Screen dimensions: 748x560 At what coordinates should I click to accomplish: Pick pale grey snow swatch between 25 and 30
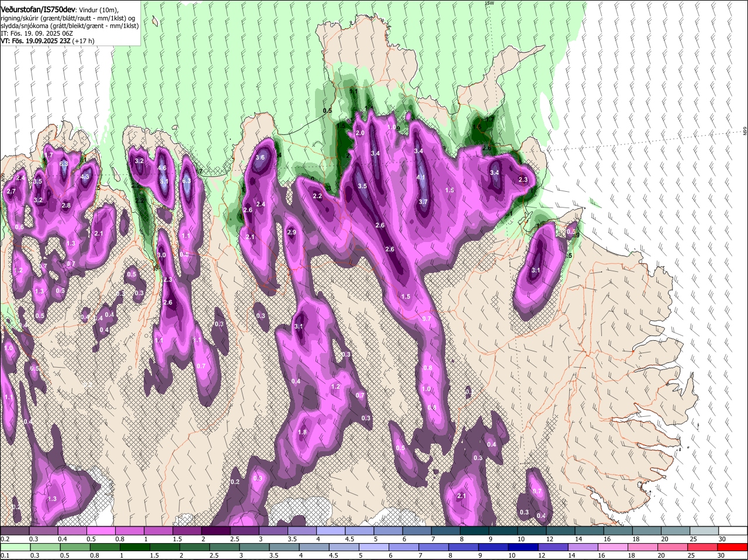704,530
